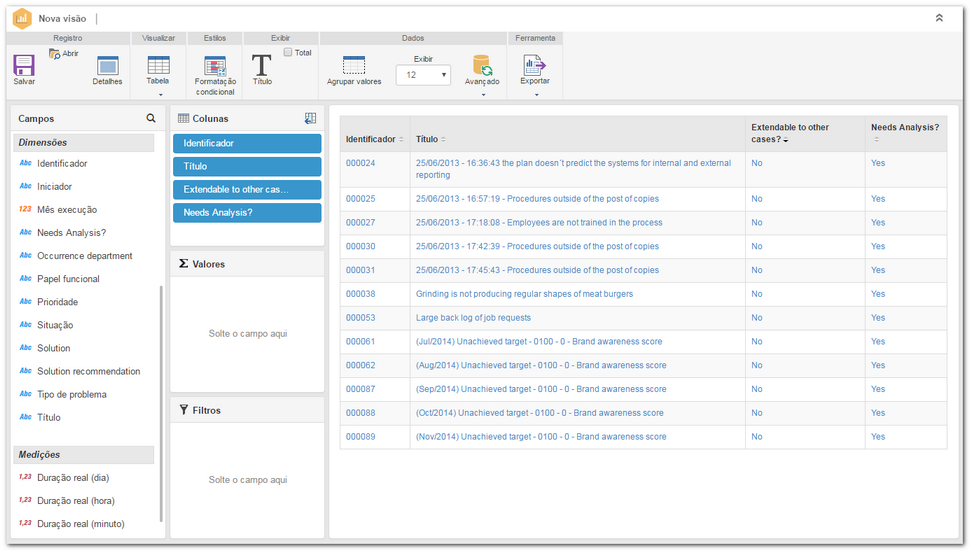Image resolution: width=970 pixels, height=551 pixels.
Task: Select the Solution field
Action: tap(54, 348)
